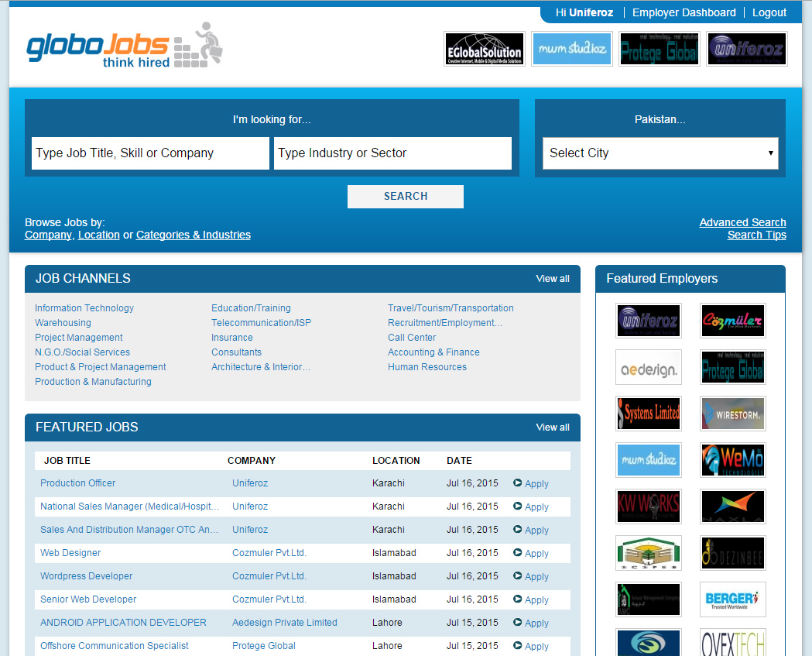Click the Wirestorm featured employer logo

tap(732, 414)
